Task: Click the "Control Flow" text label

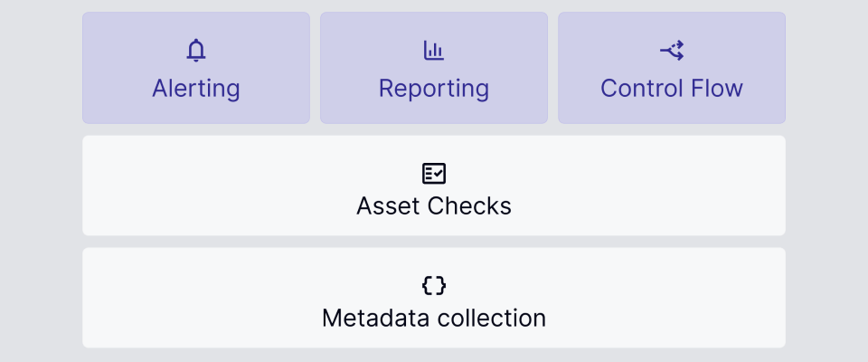Action: click(x=672, y=89)
